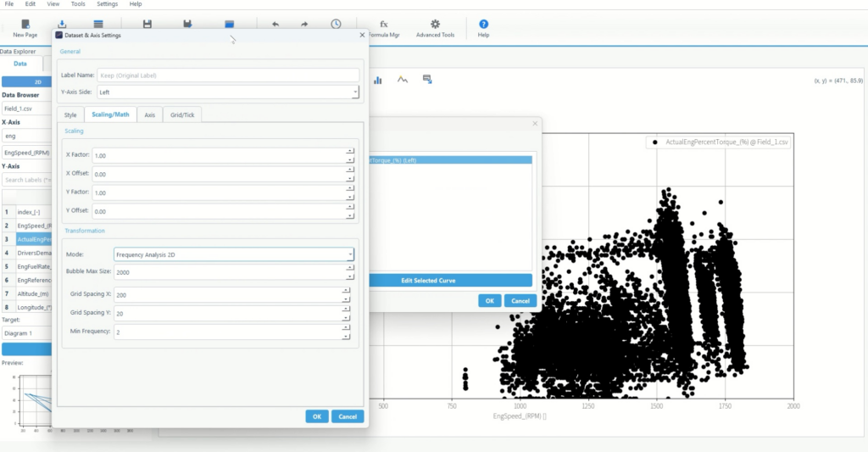Switch to the Style tab
The image size is (868, 452).
click(70, 114)
